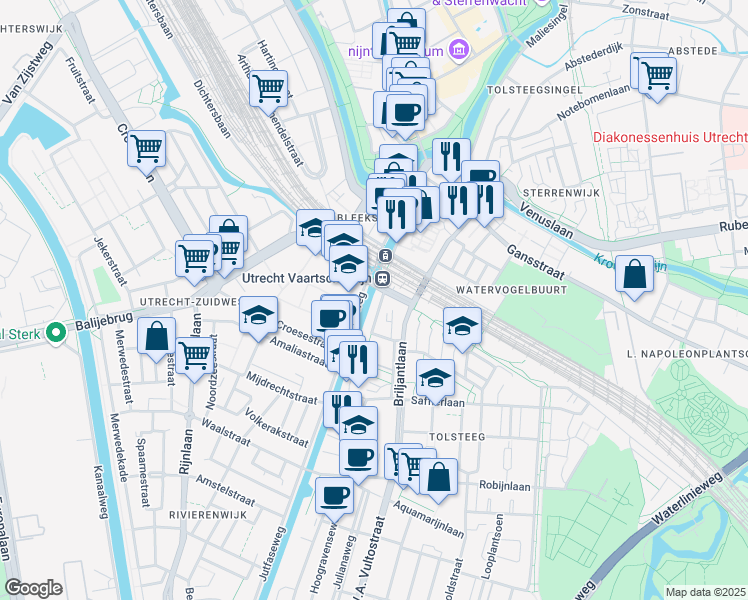The image size is (748, 600).
Task: Click the Robijnlaan street label
Action: (x=505, y=486)
